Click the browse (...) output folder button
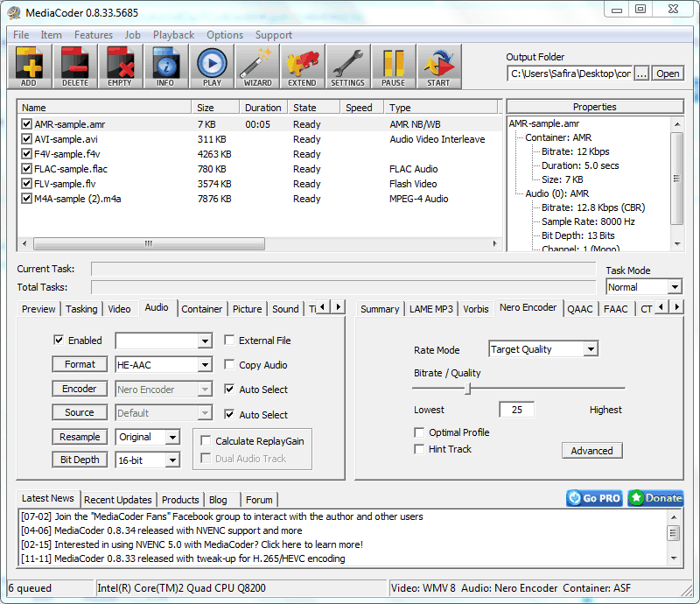 tap(641, 74)
